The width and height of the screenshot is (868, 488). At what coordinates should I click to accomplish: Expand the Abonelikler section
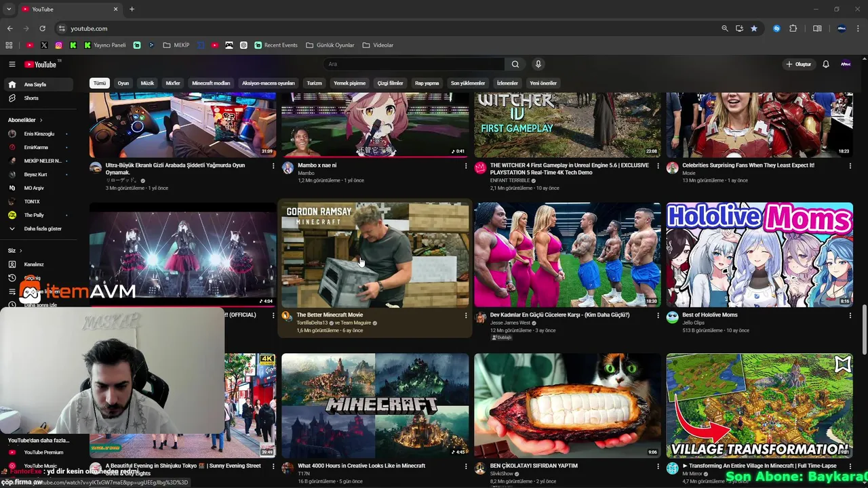26,120
